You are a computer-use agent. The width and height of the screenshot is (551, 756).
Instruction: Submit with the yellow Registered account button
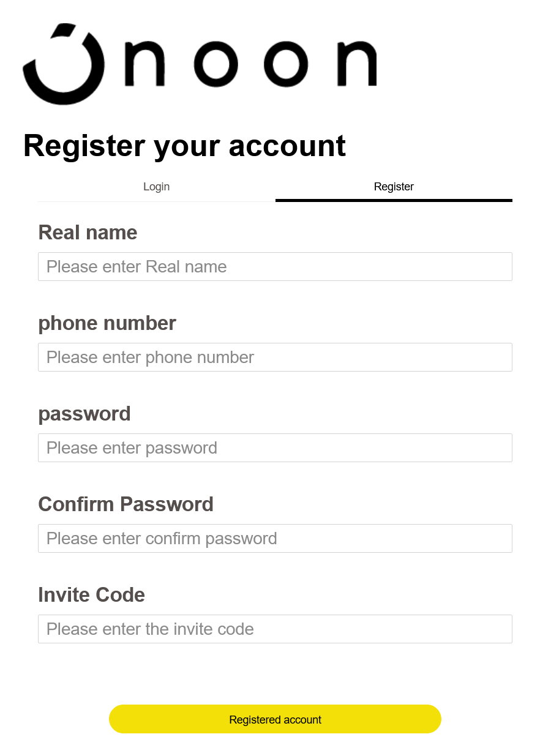[275, 719]
